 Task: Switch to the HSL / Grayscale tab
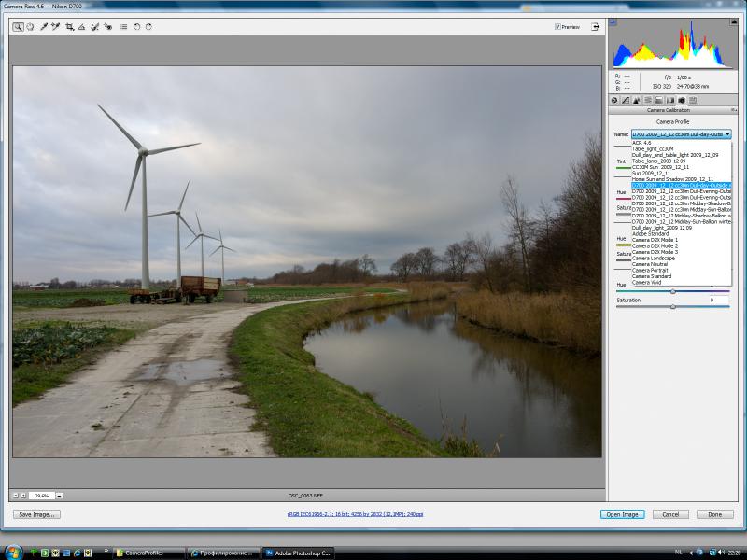648,101
